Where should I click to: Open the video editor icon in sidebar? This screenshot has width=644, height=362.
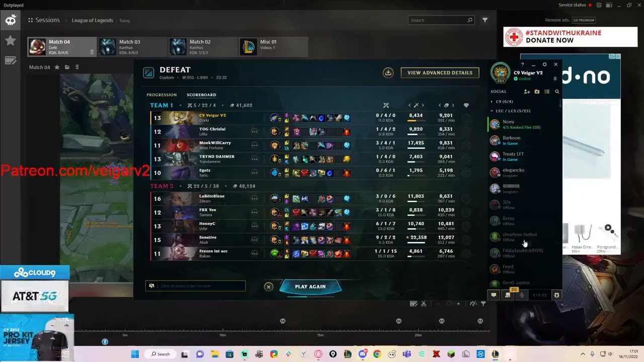coord(11,60)
